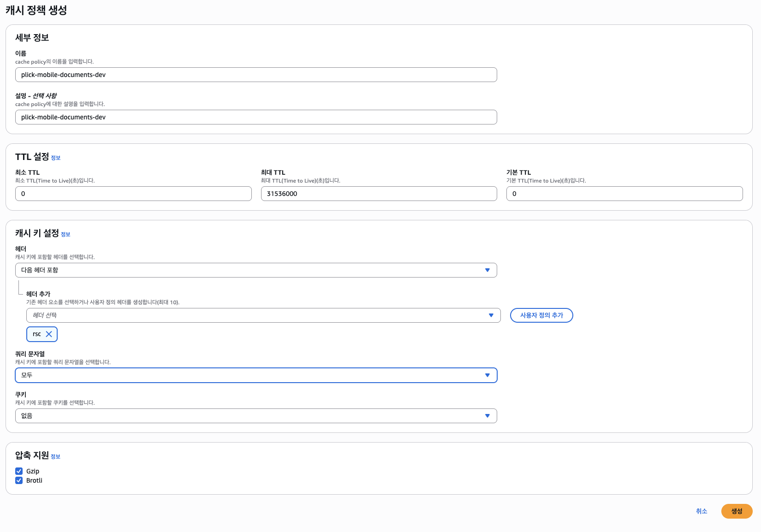The image size is (761, 532).
Task: Focus the 최대 TTL field with 31536000
Action: click(x=379, y=194)
